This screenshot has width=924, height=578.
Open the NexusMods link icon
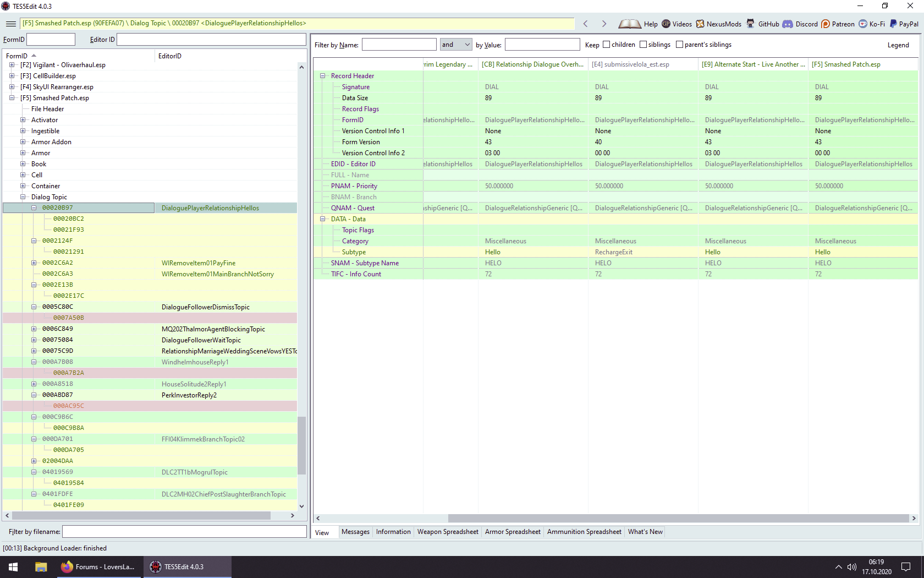pos(700,24)
